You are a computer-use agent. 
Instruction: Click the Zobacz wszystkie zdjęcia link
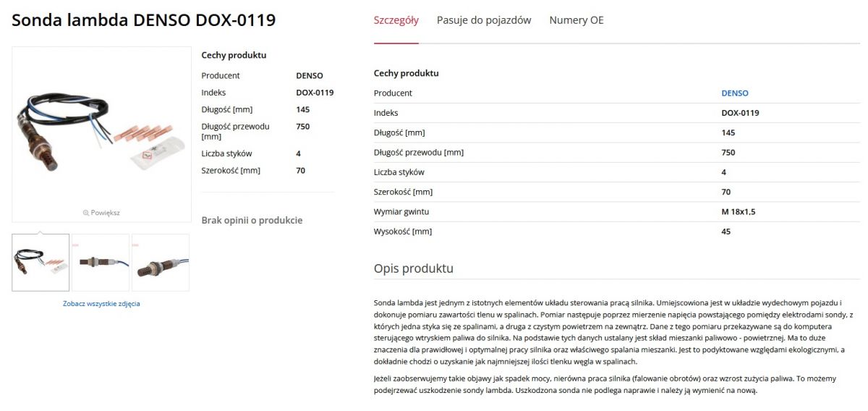[x=101, y=304]
